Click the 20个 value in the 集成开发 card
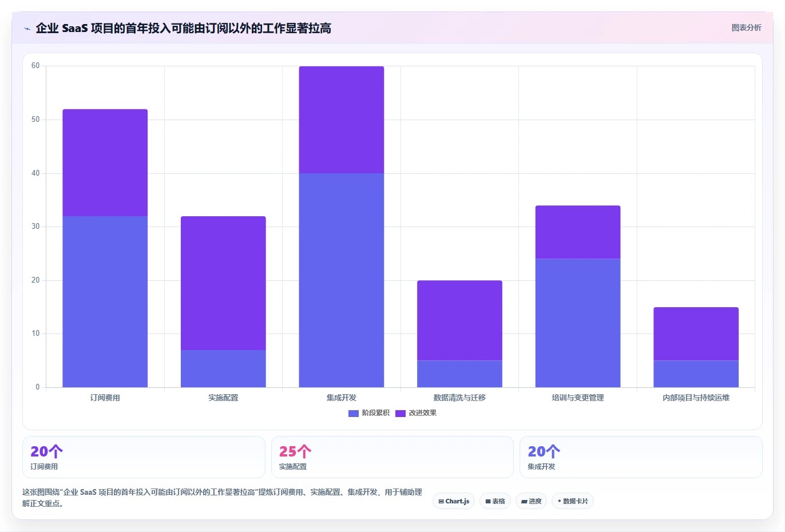The width and height of the screenshot is (785, 532). click(544, 451)
